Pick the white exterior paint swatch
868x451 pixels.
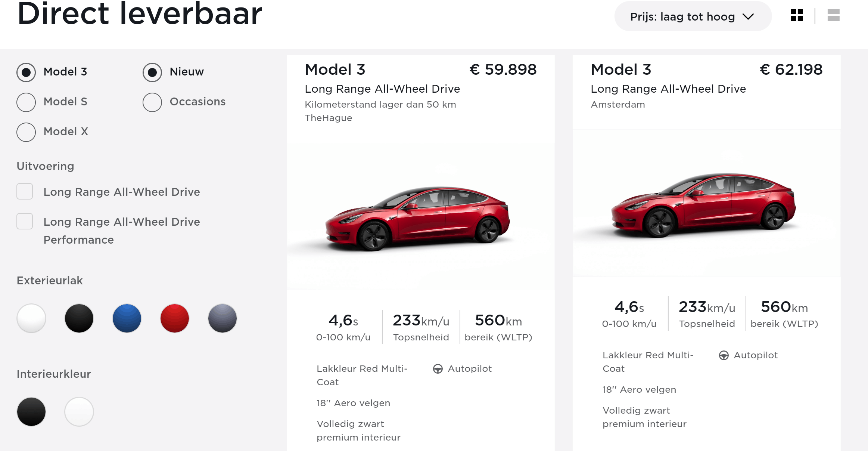tap(31, 318)
